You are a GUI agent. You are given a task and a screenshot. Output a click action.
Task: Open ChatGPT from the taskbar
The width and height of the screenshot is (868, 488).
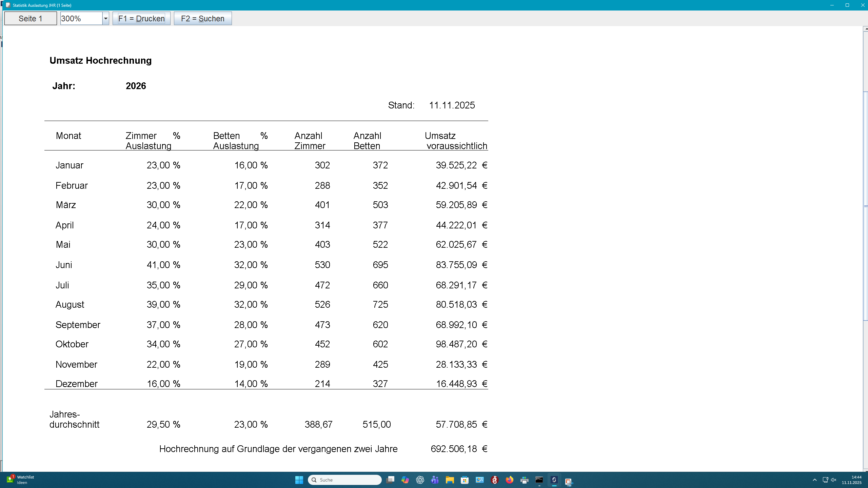click(x=420, y=480)
